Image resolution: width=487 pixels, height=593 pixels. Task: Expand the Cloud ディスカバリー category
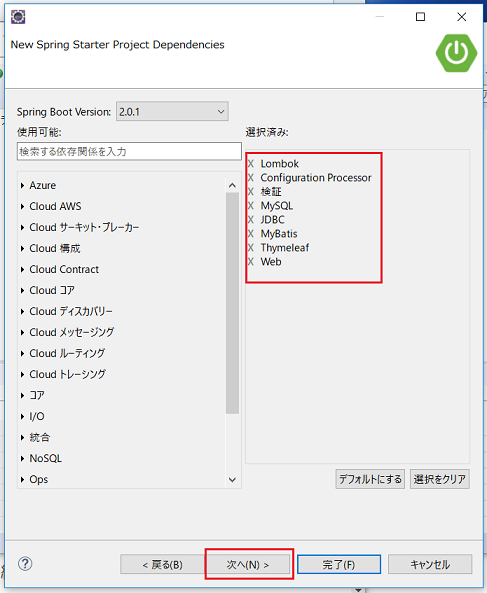tap(22, 311)
